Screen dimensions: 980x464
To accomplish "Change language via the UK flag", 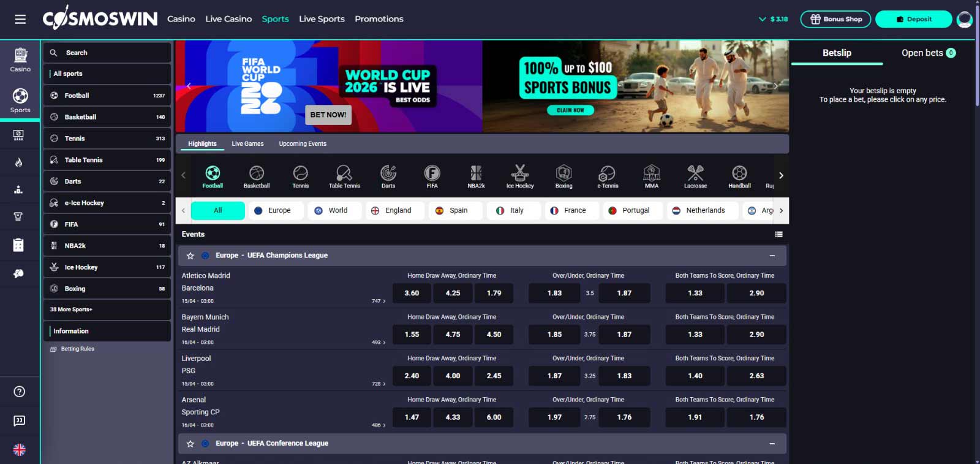I will coord(20,450).
